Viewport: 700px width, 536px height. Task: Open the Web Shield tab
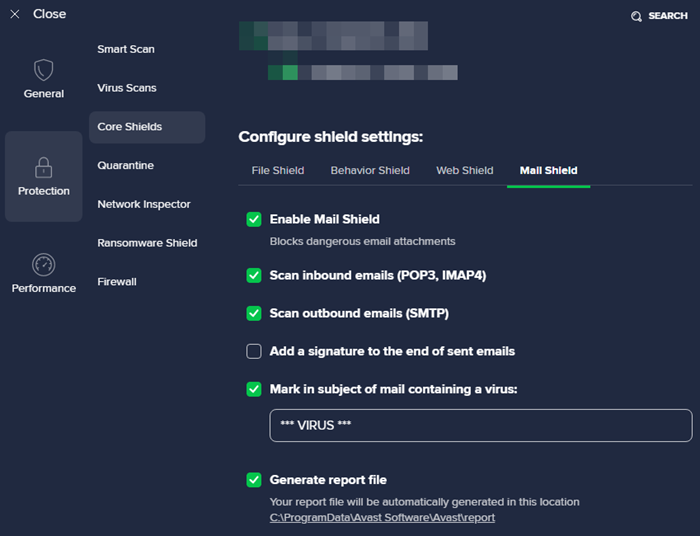click(x=465, y=170)
